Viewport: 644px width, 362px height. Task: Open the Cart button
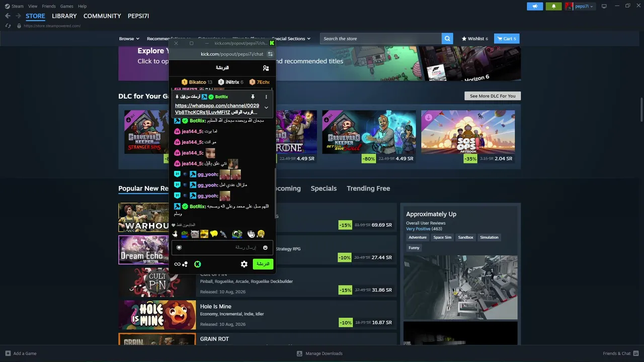[506, 39]
